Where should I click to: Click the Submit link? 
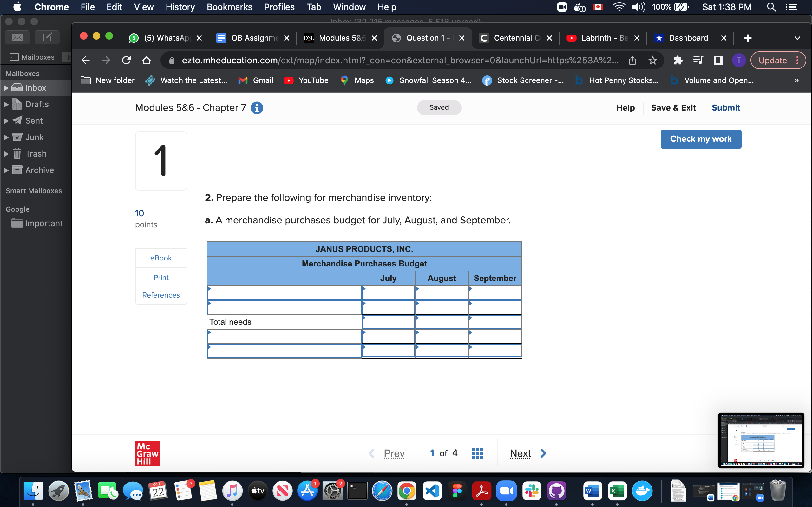coord(725,108)
